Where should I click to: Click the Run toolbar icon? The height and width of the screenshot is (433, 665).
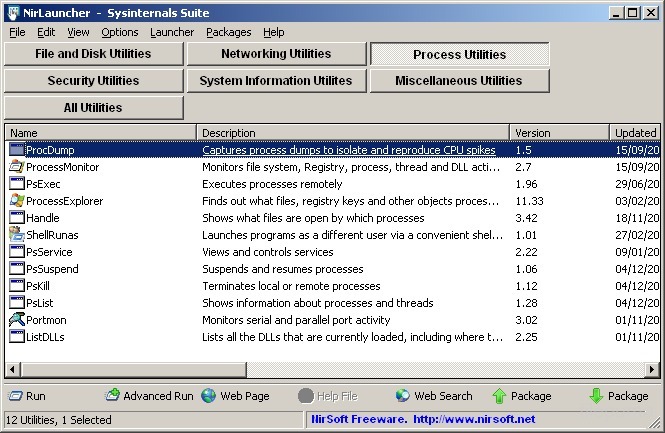coord(16,396)
